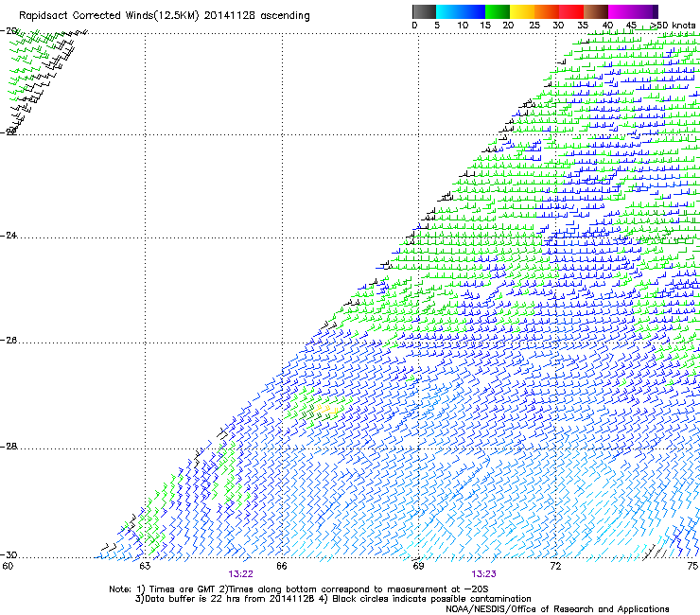700x615 pixels.
Task: Click the yellow wind barbs cluster on map
Action: click(326, 409)
